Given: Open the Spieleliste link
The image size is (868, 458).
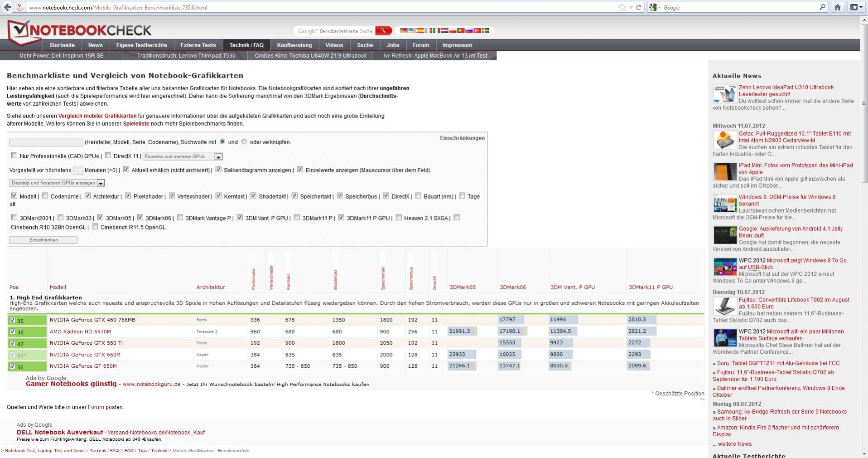Looking at the screenshot, I should tap(136, 124).
